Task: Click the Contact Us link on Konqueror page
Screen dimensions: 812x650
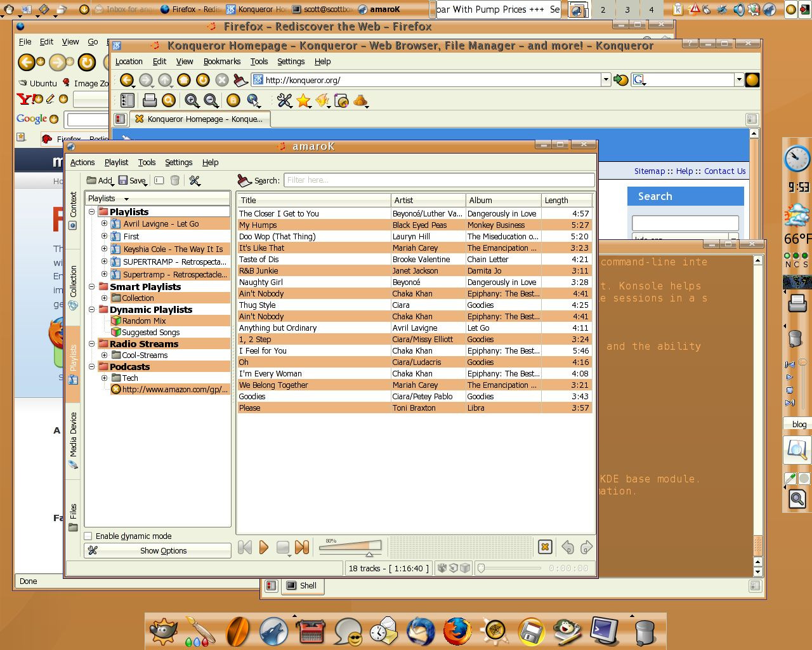Action: [725, 171]
